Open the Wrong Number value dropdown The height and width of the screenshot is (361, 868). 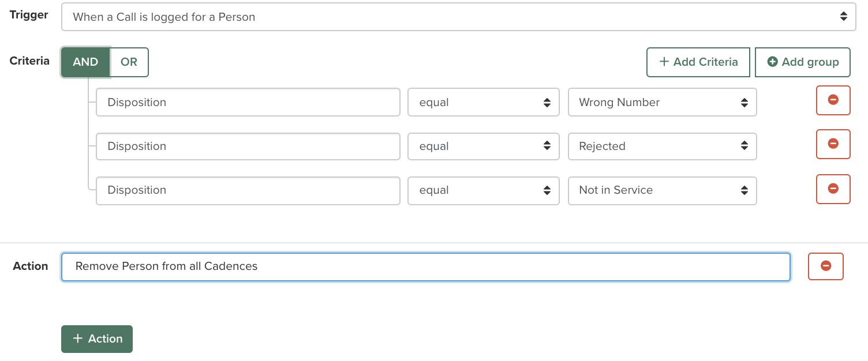662,102
